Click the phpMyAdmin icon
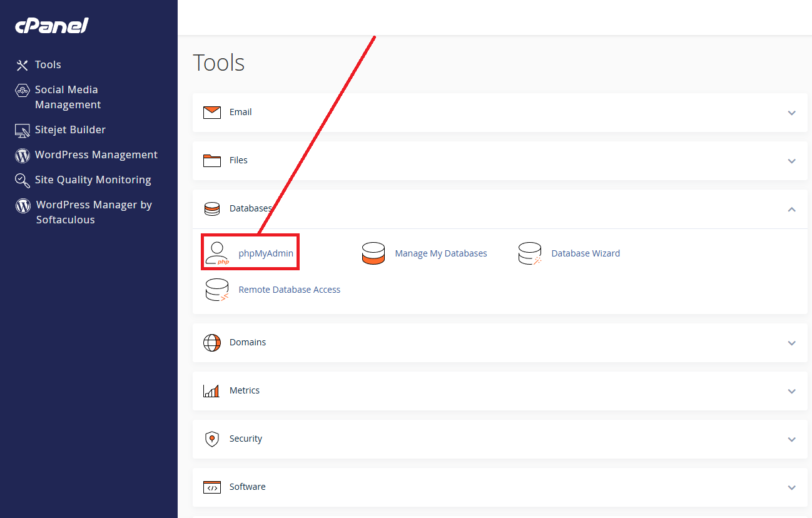 [217, 253]
